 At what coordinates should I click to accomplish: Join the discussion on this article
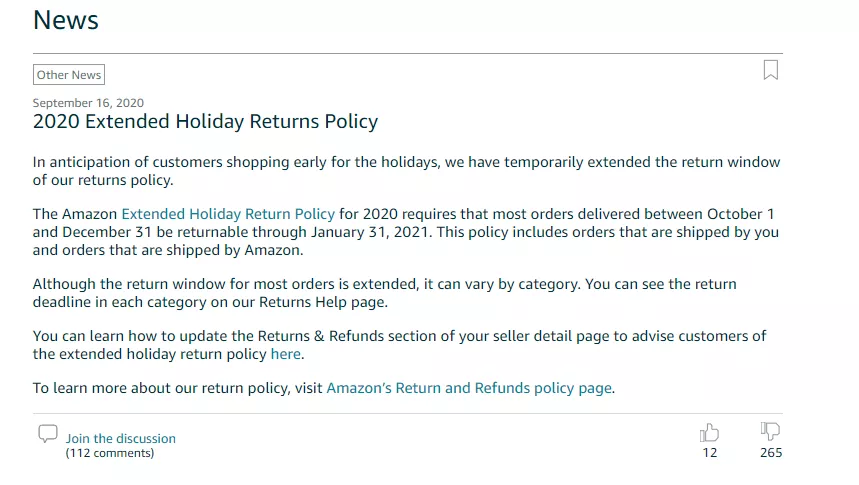coord(120,438)
